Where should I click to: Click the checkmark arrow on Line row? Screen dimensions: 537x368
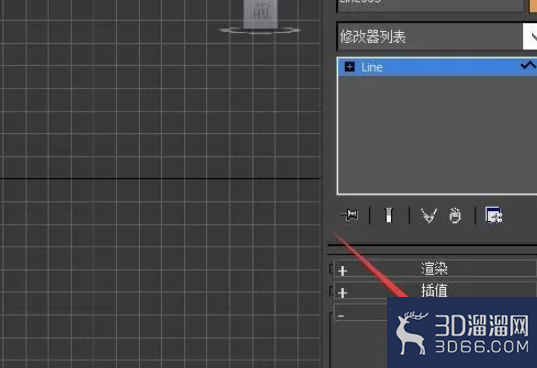(x=528, y=65)
